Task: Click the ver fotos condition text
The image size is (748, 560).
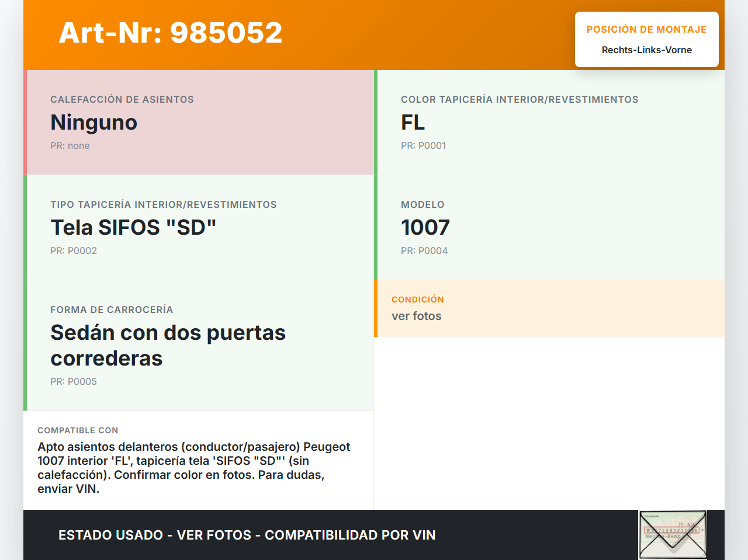Action: [x=417, y=316]
